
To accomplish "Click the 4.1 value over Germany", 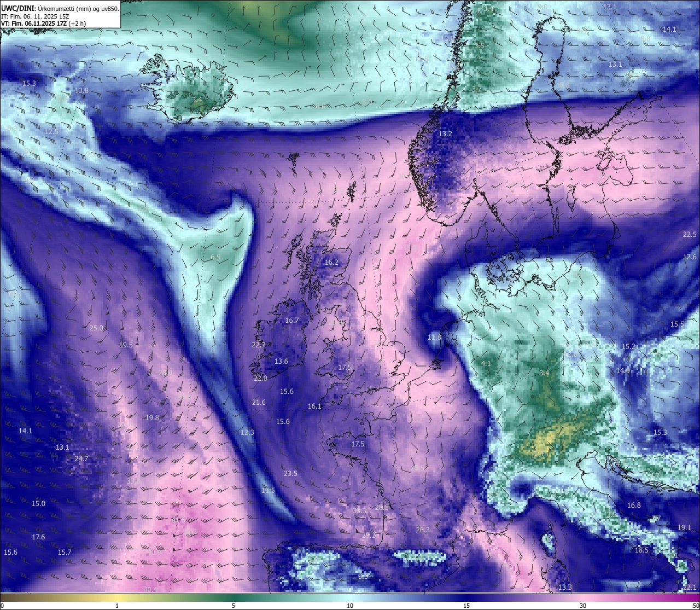I will point(486,364).
